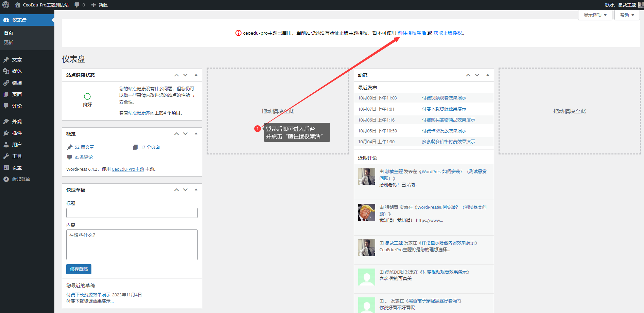The image size is (644, 313).
Task: Collapse the 快速草稿 panel
Action: coord(196,190)
